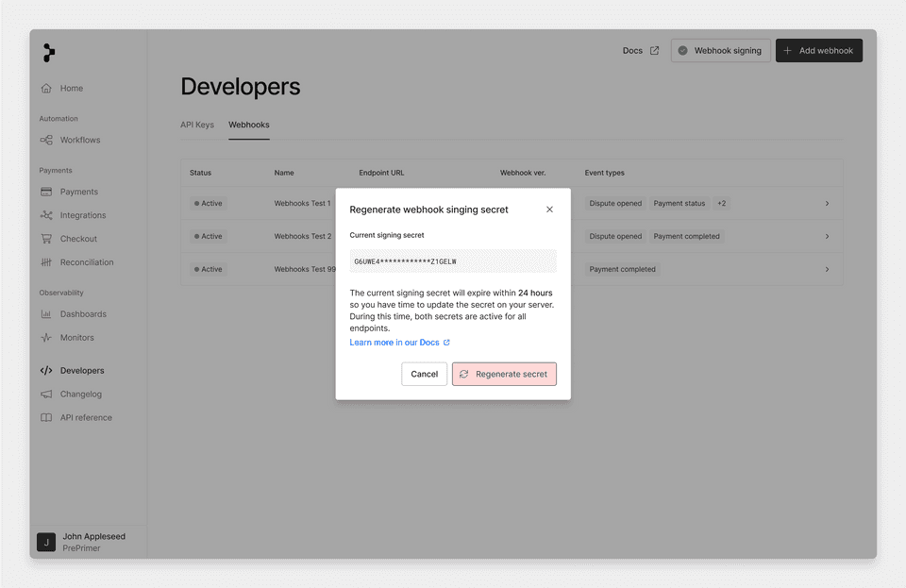Screen dimensions: 906x588
Task: Click the PrePrimer organization name
Action: point(81,548)
